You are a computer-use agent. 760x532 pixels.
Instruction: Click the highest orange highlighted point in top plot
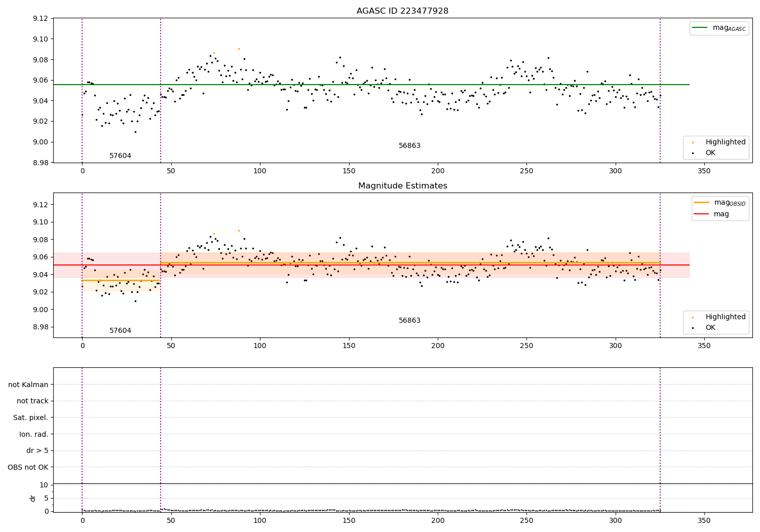click(239, 49)
